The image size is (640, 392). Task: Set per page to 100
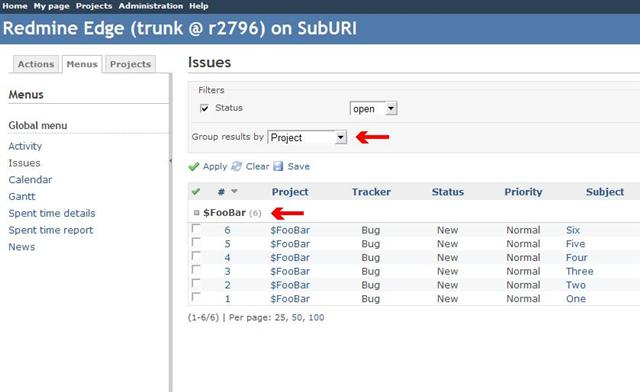pyautogui.click(x=316, y=317)
